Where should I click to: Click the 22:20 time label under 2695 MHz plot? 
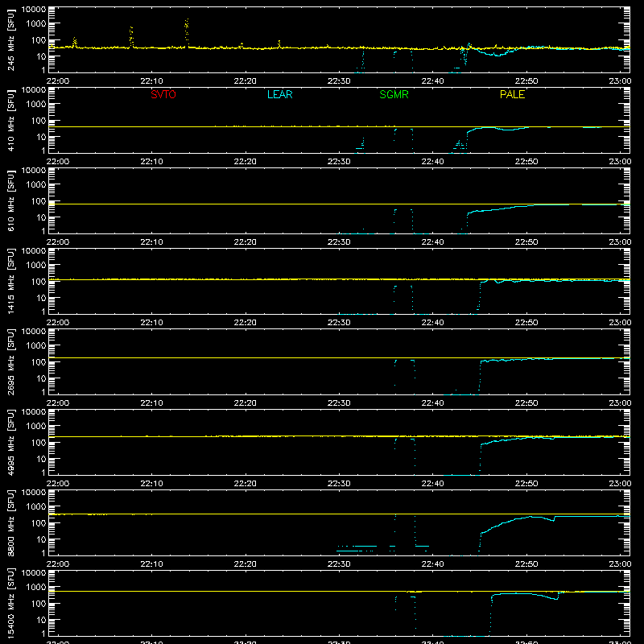pyautogui.click(x=246, y=403)
